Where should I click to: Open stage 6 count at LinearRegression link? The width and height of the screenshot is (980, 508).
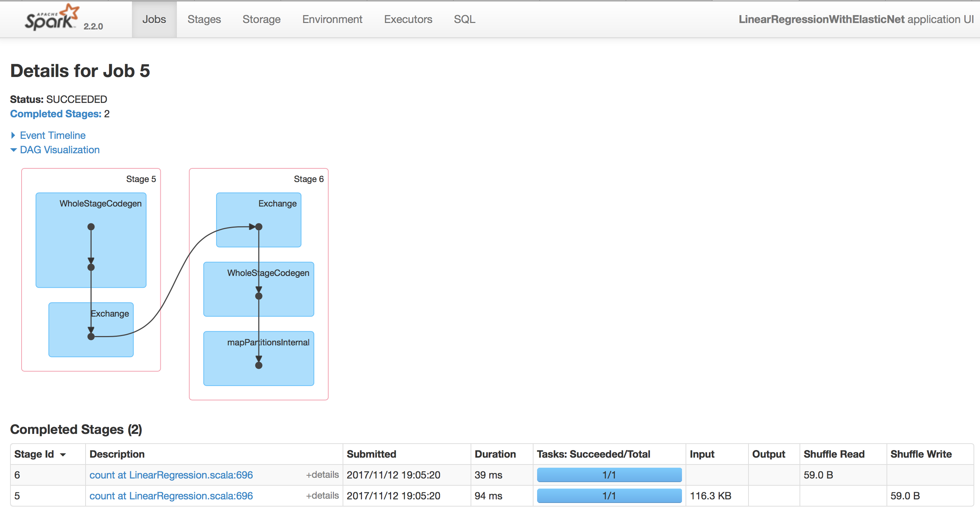tap(171, 475)
